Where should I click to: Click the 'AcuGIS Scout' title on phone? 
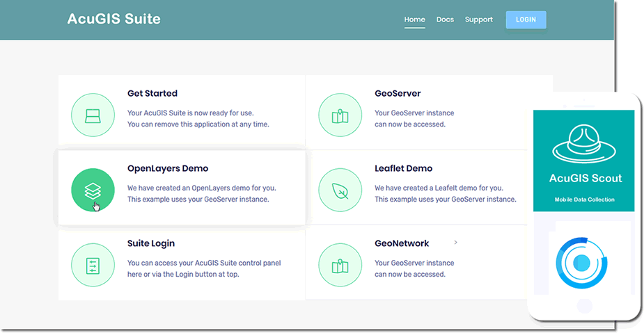point(586,179)
